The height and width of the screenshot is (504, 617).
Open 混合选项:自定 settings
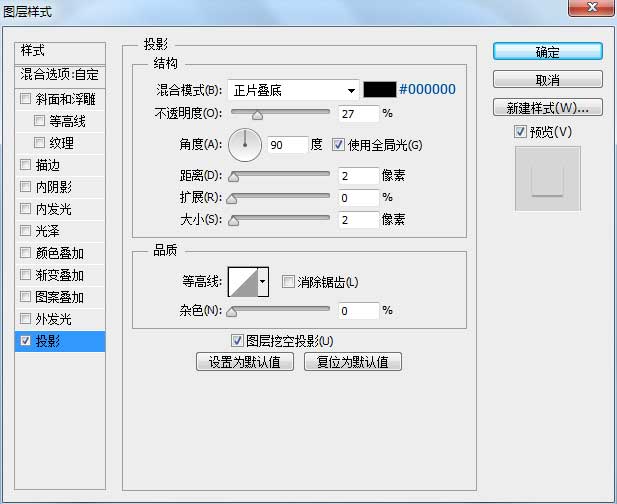coord(60,76)
